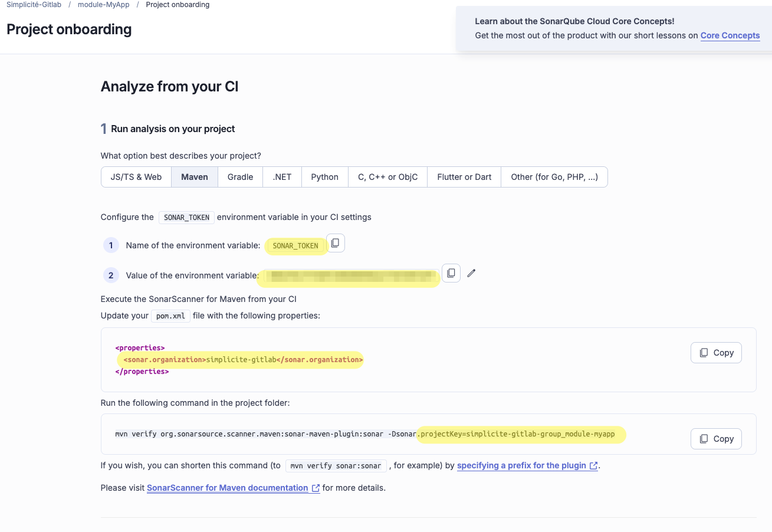The height and width of the screenshot is (532, 772).
Task: Open 'specifying a prefix for the plugin' link
Action: (x=522, y=465)
